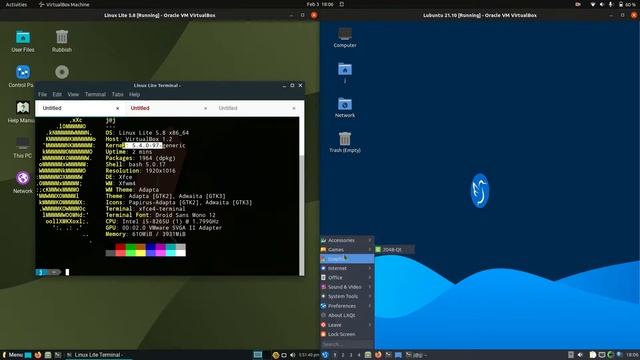The height and width of the screenshot is (360, 640).
Task: Switch to workspace 2 on Lubuntu panel
Action: pos(343,355)
